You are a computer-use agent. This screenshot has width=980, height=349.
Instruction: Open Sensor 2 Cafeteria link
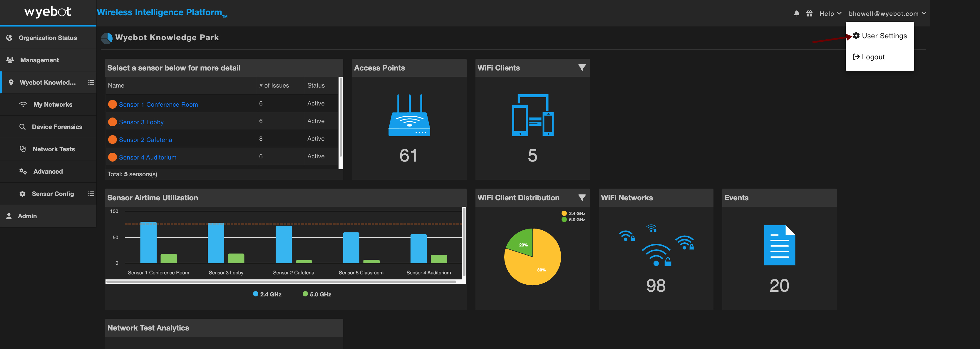(145, 140)
